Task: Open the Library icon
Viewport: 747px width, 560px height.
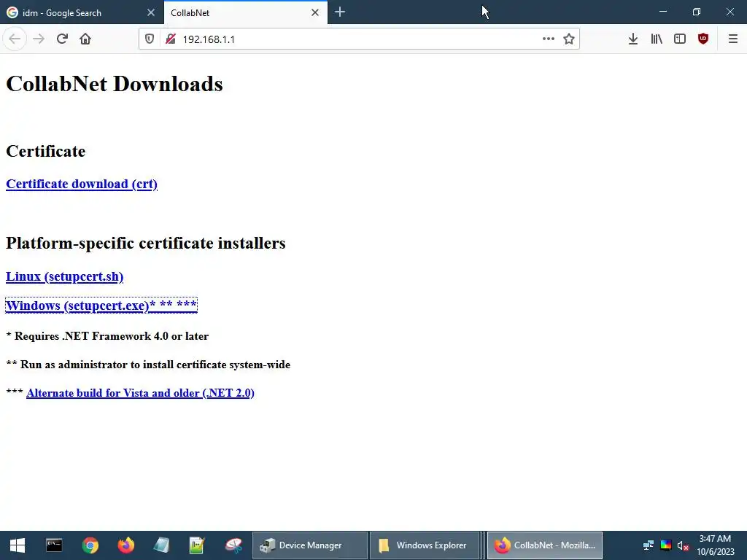Action: (x=657, y=39)
